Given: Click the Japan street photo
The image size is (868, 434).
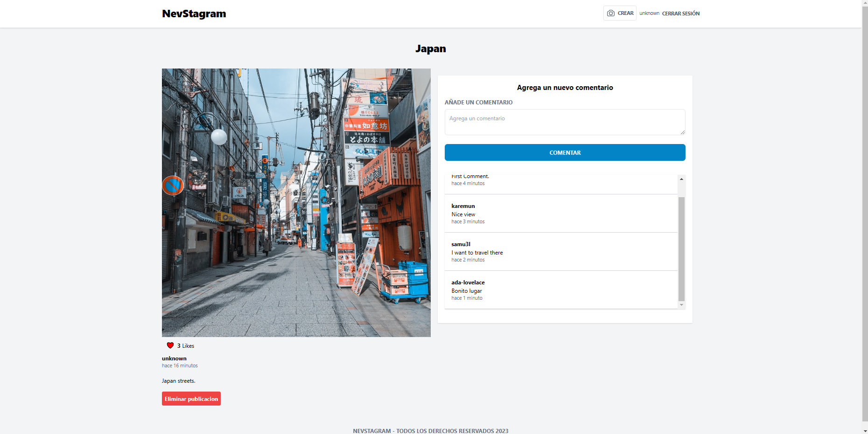Looking at the screenshot, I should (296, 202).
